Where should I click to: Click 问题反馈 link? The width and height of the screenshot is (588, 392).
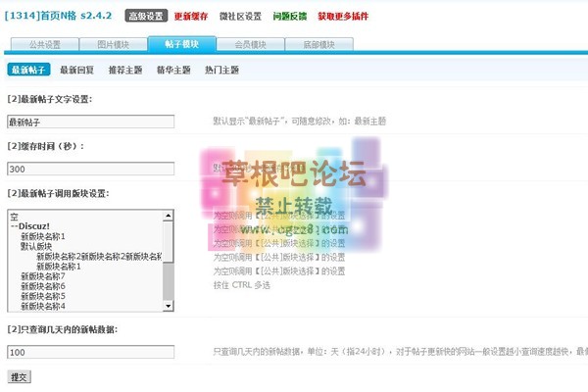[290, 16]
